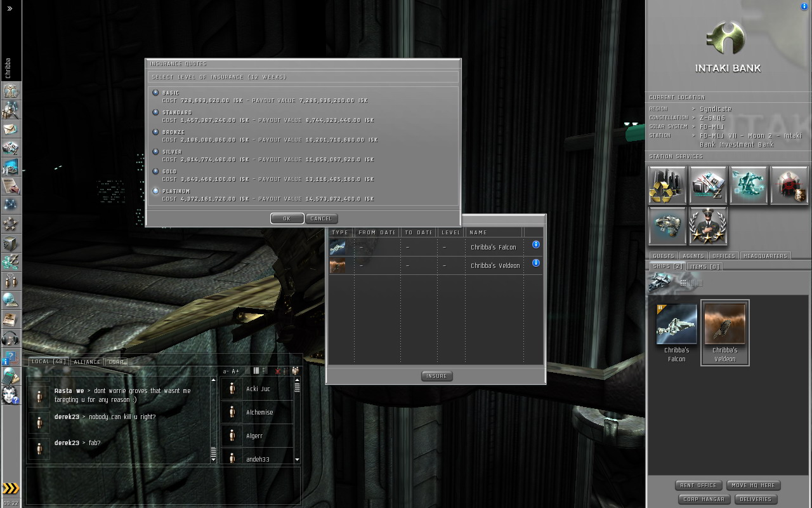Open the character sheet from sidebar
This screenshot has width=812, height=508.
tap(11, 91)
